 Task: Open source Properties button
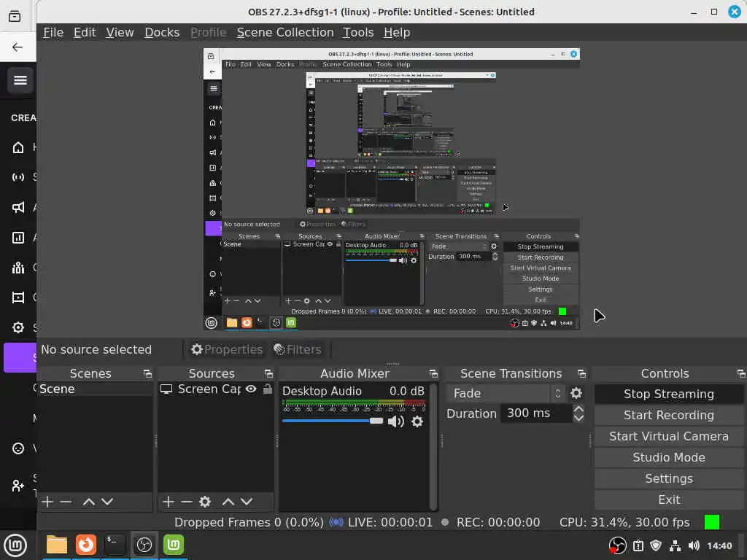pos(227,349)
